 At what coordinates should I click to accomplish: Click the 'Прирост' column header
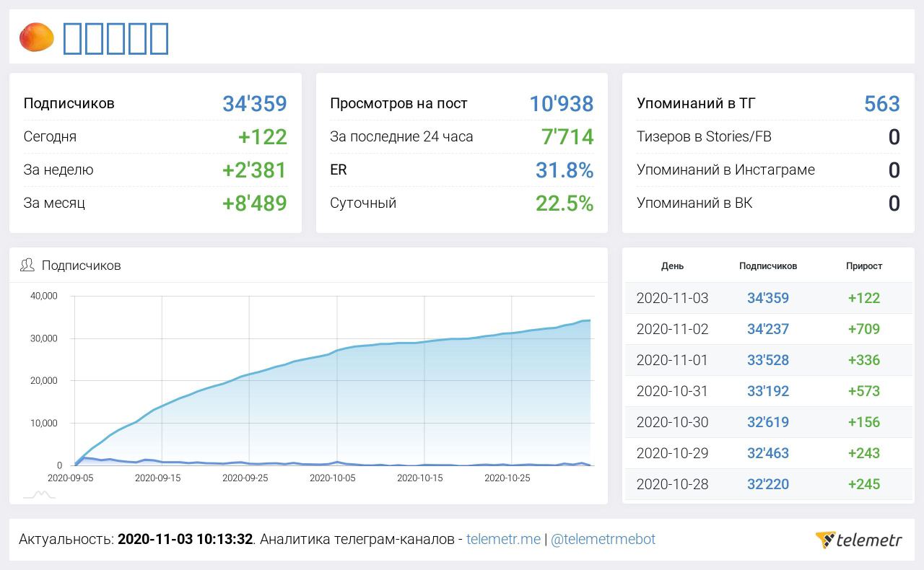[x=864, y=266]
